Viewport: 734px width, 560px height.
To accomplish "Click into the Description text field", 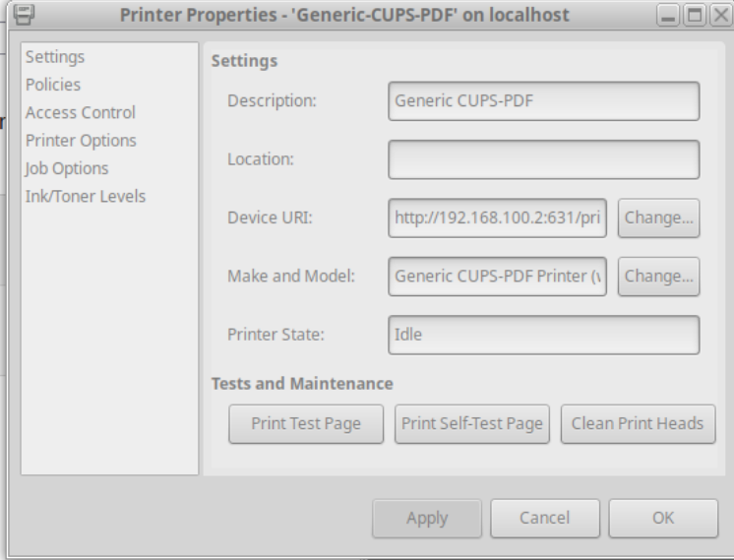I will tap(543, 100).
